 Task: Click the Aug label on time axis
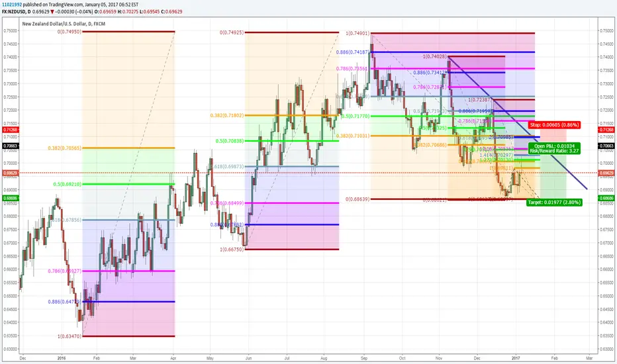[x=324, y=359]
